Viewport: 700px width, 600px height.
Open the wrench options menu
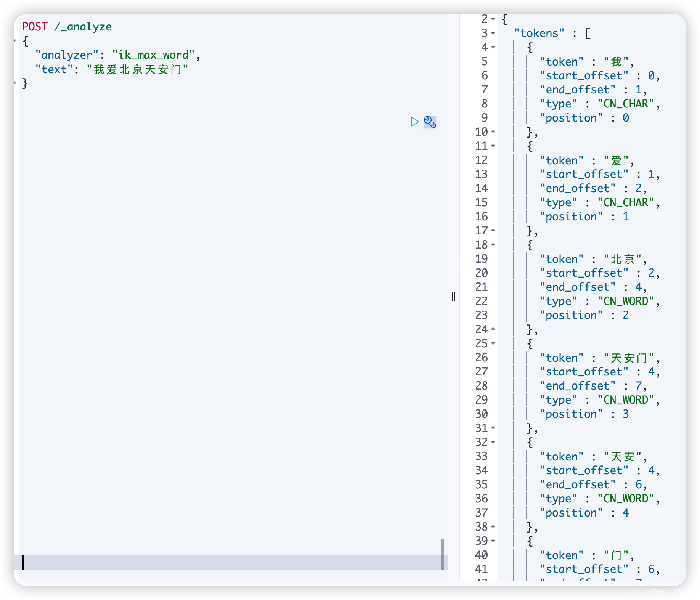tap(430, 122)
